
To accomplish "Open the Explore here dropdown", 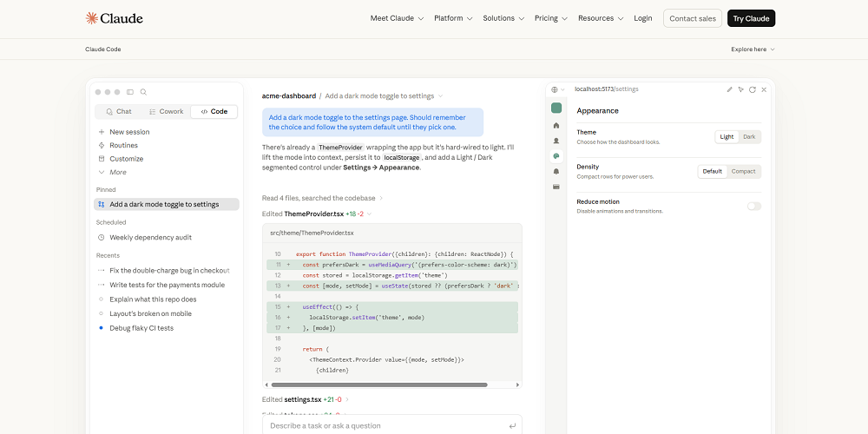I will tap(753, 49).
